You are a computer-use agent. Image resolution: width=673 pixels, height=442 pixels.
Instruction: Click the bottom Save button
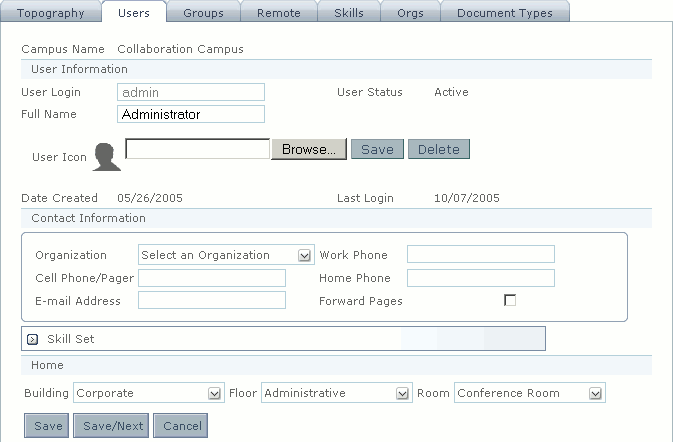[x=46, y=426]
